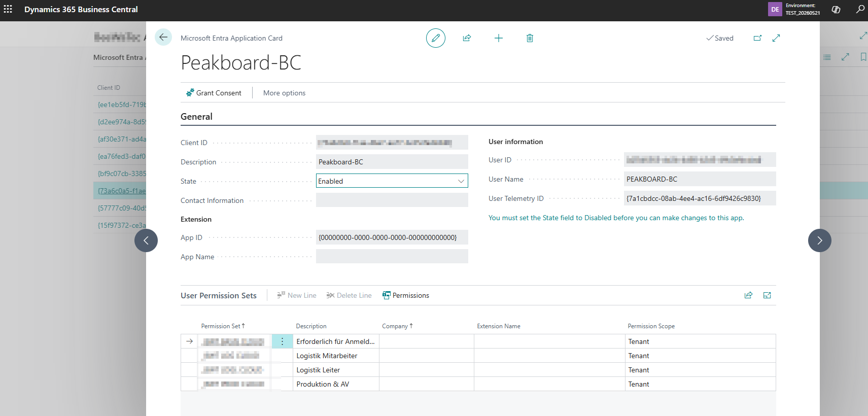The width and height of the screenshot is (868, 416).
Task: Click the Permission Scope column header
Action: (x=651, y=326)
